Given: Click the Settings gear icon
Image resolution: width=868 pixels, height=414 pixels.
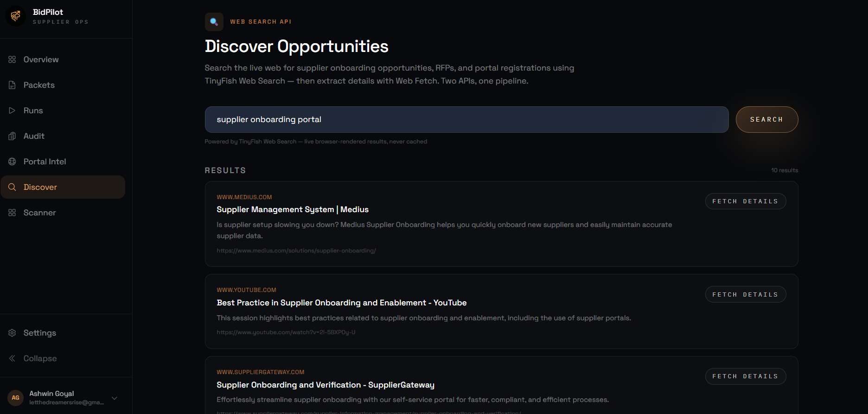Looking at the screenshot, I should click(x=12, y=333).
